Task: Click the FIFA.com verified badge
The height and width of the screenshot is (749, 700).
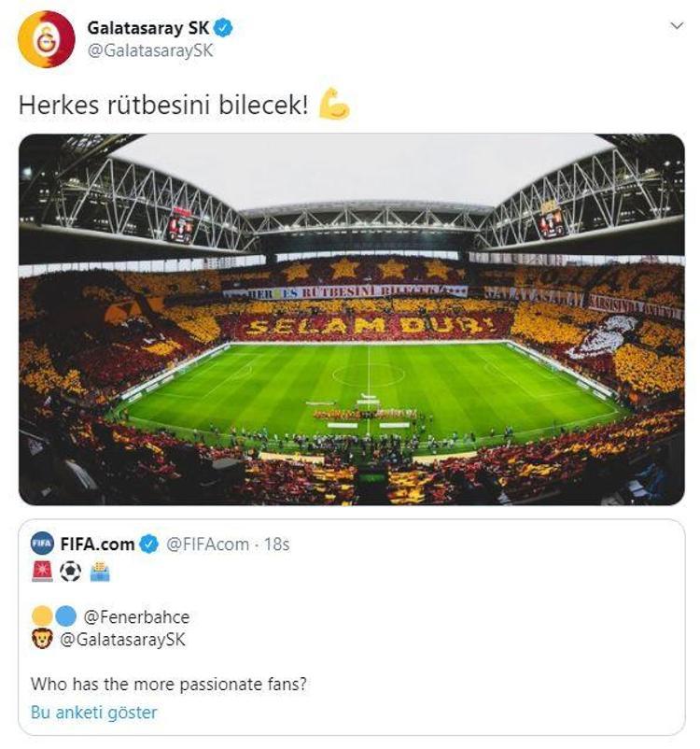Action: click(150, 544)
